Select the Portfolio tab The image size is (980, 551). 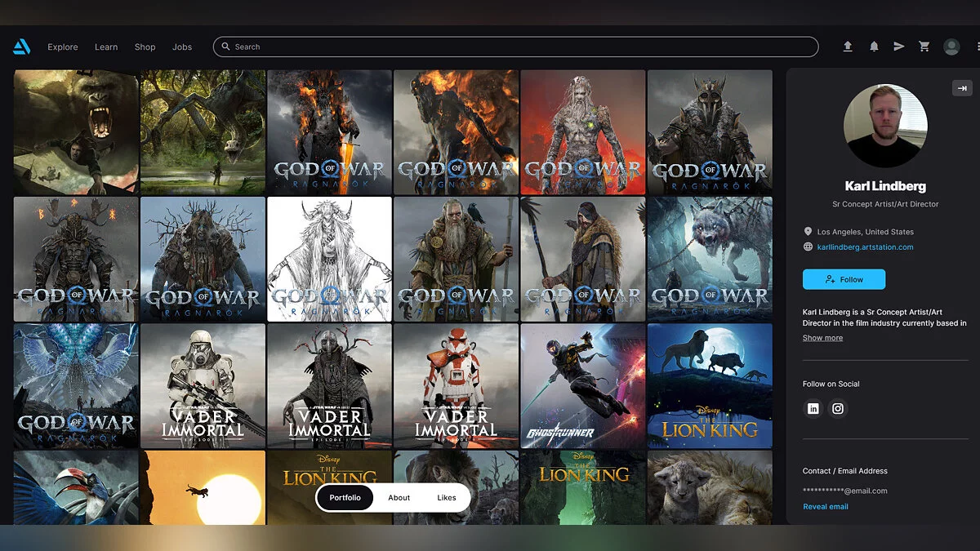[x=345, y=498]
